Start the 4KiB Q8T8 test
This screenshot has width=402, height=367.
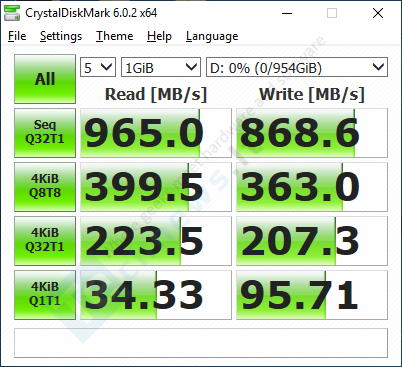point(45,187)
